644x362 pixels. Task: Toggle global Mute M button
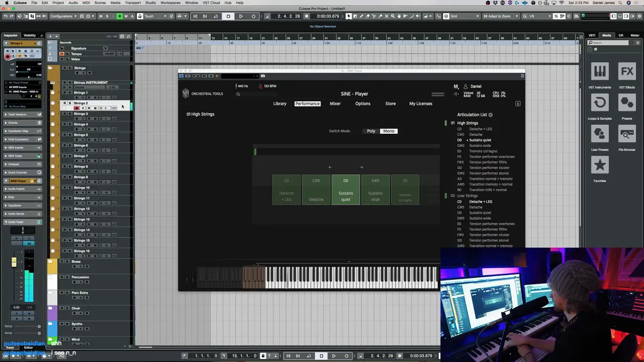(101, 16)
